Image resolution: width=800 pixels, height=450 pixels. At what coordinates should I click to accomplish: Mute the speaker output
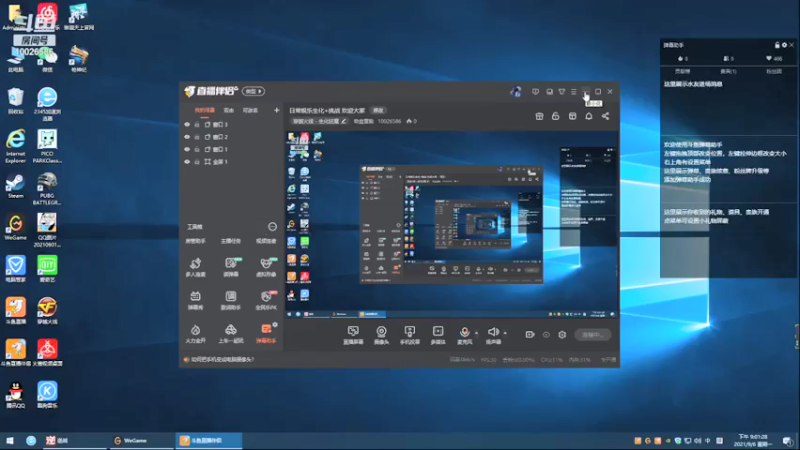[493, 335]
